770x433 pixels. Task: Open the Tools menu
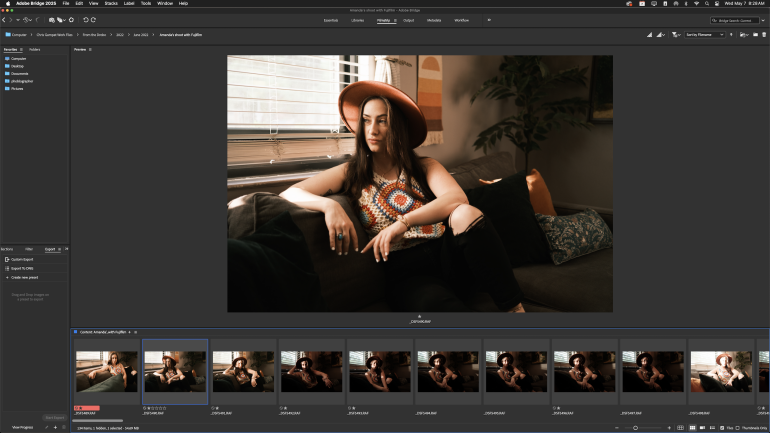[146, 3]
